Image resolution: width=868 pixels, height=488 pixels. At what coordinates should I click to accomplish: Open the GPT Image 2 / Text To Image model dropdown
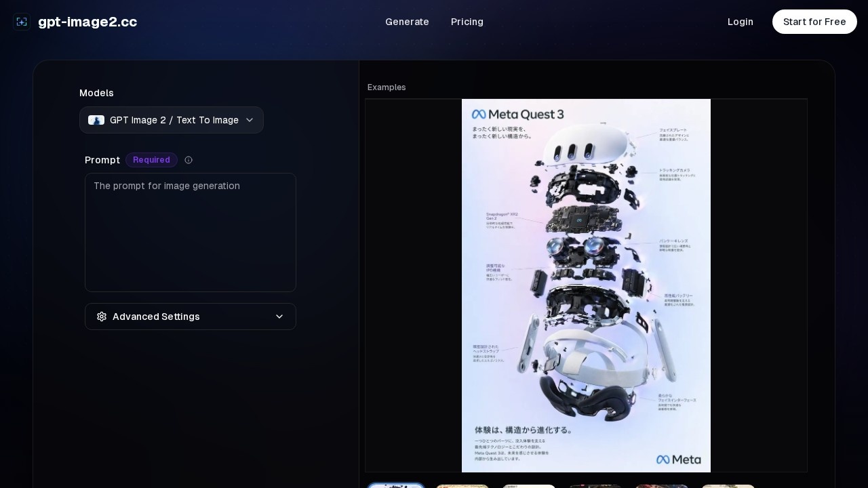click(x=172, y=120)
